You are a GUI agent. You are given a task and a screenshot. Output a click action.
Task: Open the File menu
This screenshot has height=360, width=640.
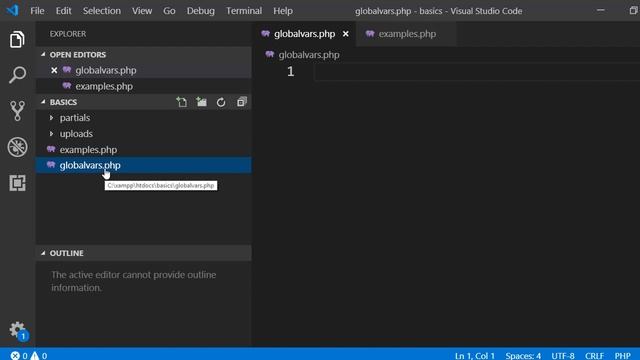point(37,11)
